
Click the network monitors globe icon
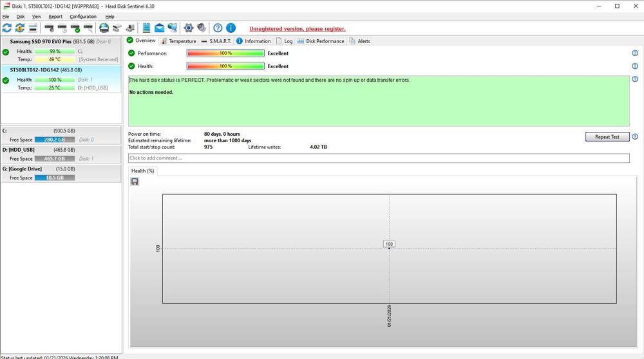point(173,28)
